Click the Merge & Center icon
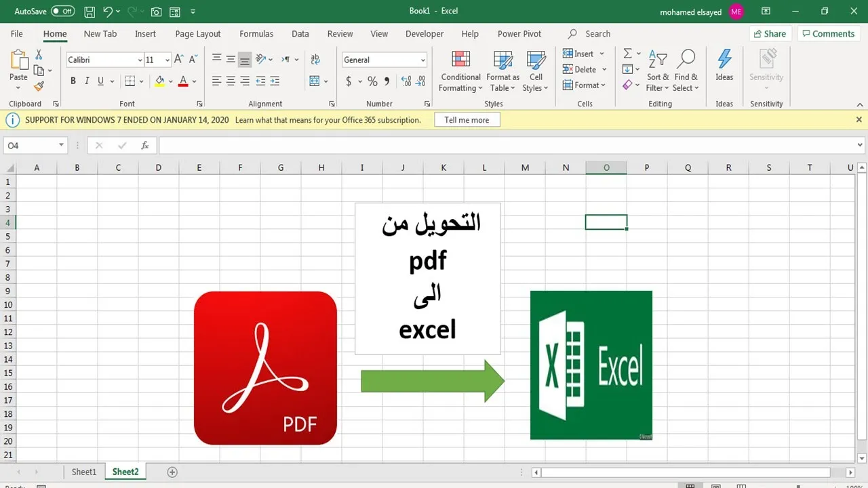Image resolution: width=868 pixels, height=488 pixels. tap(315, 81)
